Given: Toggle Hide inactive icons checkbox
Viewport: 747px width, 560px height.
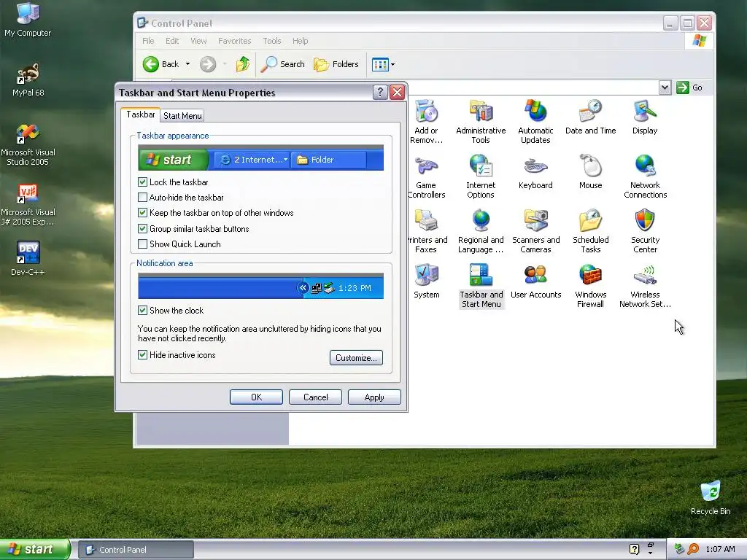Looking at the screenshot, I should 142,355.
